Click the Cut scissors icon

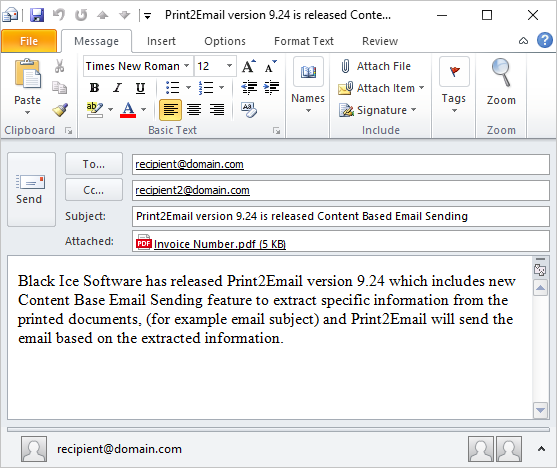click(x=59, y=66)
